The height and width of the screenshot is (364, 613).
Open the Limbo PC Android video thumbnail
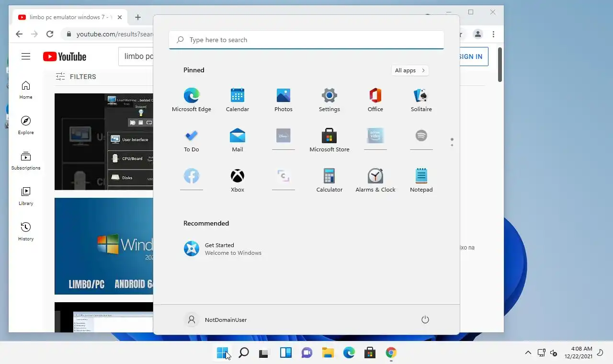(x=104, y=246)
